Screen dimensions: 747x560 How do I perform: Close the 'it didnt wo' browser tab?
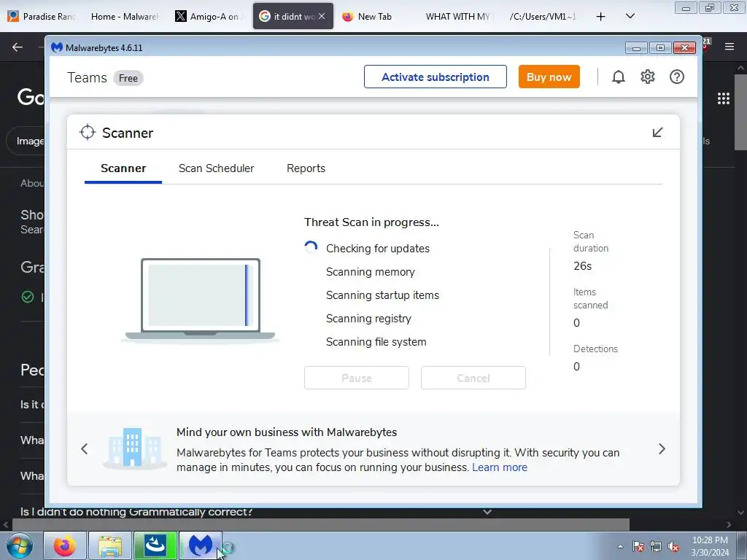(x=322, y=16)
